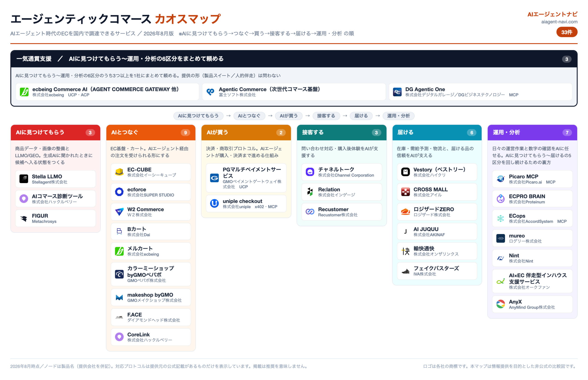
Task: Click the ロジザードZERO orange icon
Action: point(405,212)
